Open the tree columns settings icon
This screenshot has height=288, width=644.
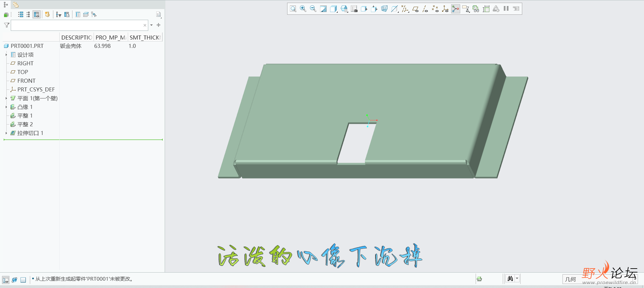click(67, 15)
